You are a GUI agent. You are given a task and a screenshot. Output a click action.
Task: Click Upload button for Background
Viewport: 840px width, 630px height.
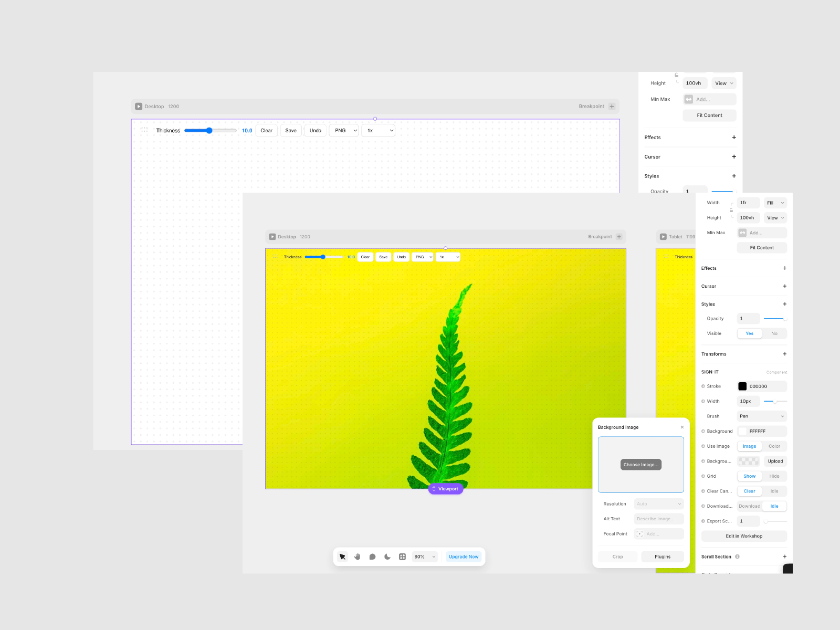(x=775, y=461)
